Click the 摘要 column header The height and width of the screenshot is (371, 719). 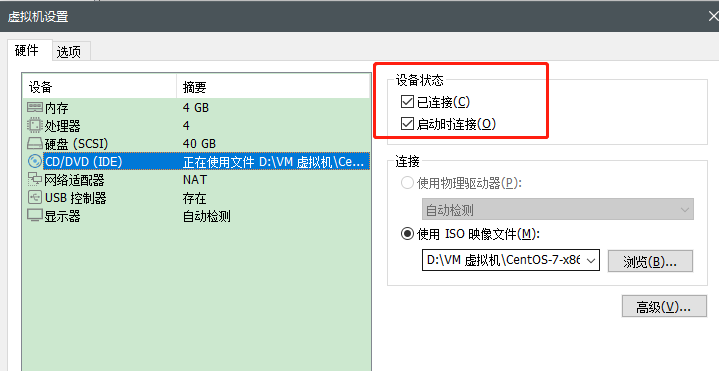[273, 87]
